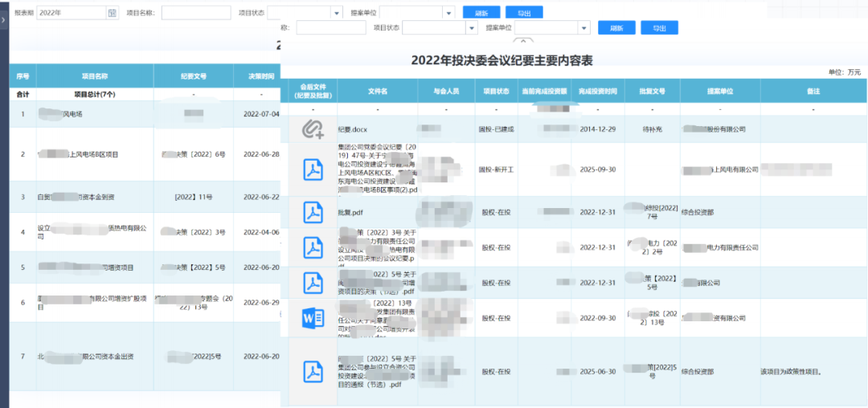Click the 完成投资时间 column header
Image resolution: width=868 pixels, height=408 pixels.
(x=597, y=92)
